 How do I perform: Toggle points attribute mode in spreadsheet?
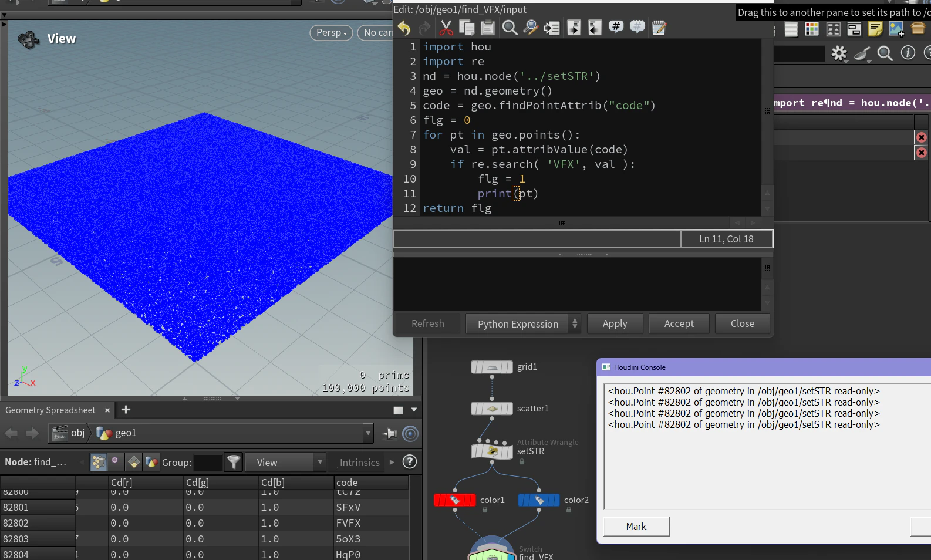point(98,463)
